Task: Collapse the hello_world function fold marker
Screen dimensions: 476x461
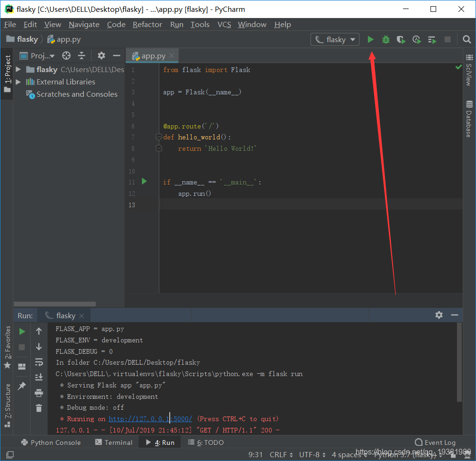Action: [x=158, y=137]
